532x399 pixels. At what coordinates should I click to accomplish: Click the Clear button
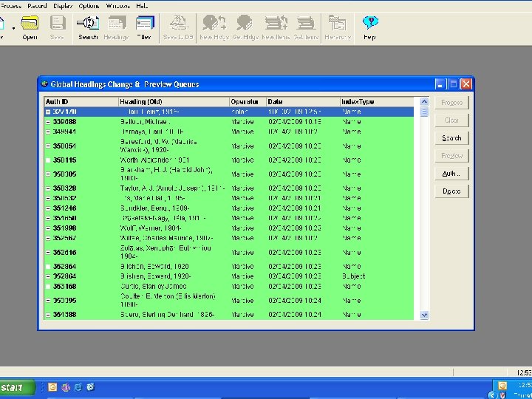452,120
